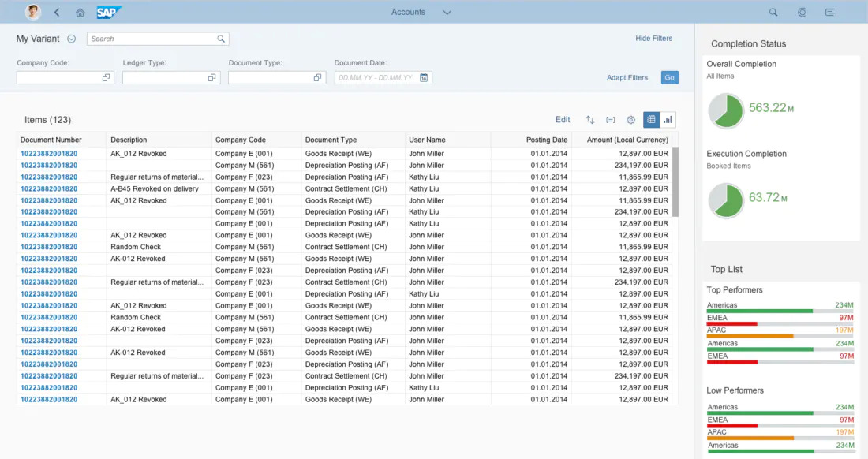This screenshot has width=868, height=459.
Task: Open table personalization gear icon
Action: (x=630, y=119)
